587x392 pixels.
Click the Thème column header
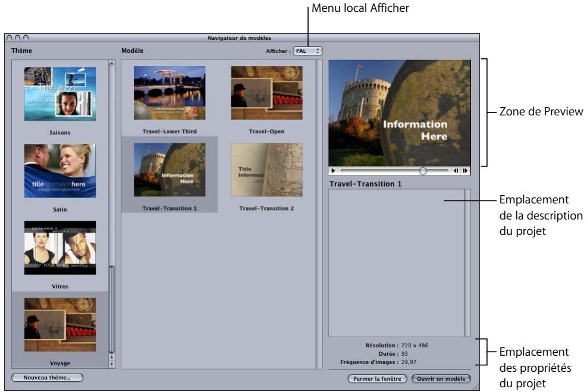pos(22,51)
